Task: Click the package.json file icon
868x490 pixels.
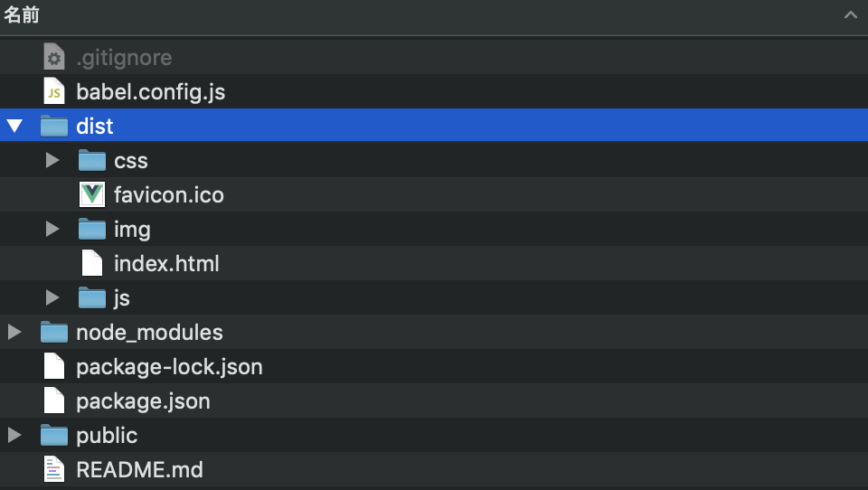Action: pyautogui.click(x=54, y=400)
